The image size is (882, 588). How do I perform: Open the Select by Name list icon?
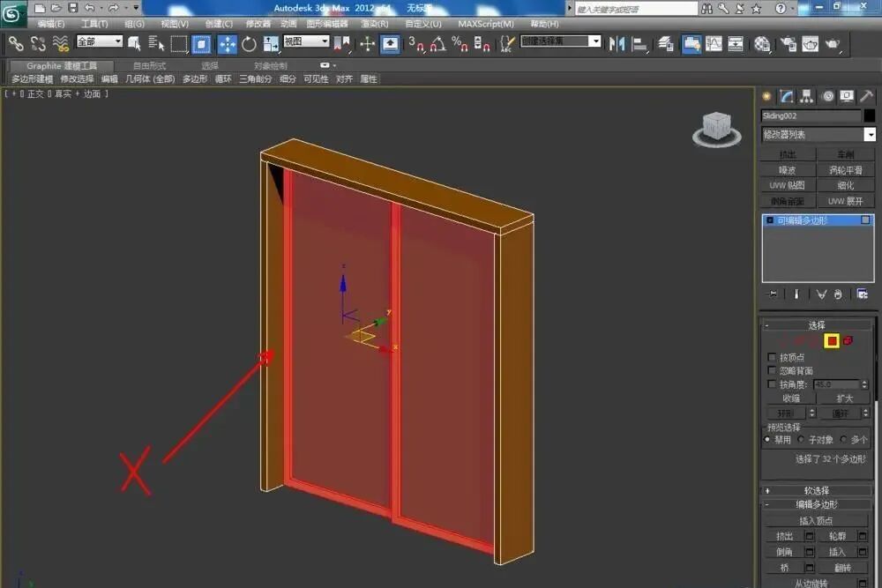(x=156, y=44)
